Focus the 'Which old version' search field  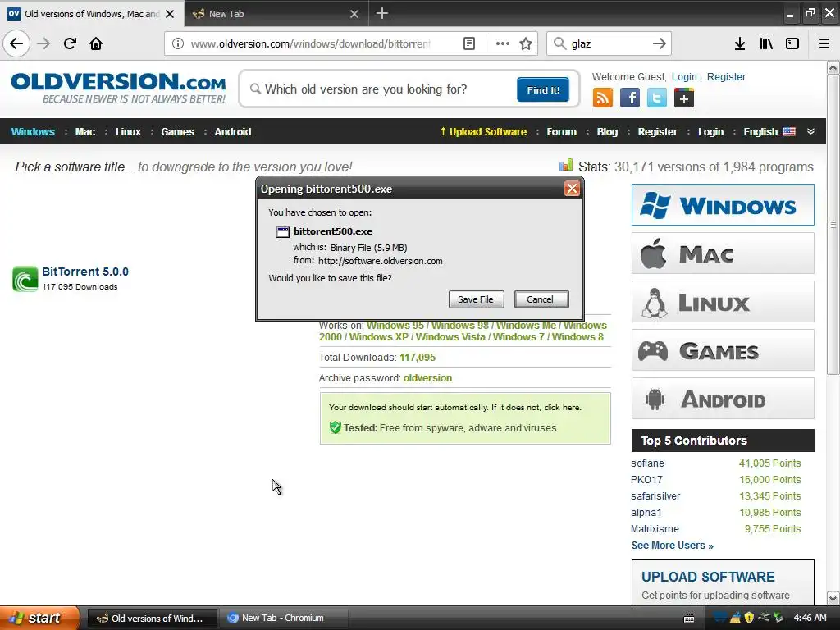(381, 89)
